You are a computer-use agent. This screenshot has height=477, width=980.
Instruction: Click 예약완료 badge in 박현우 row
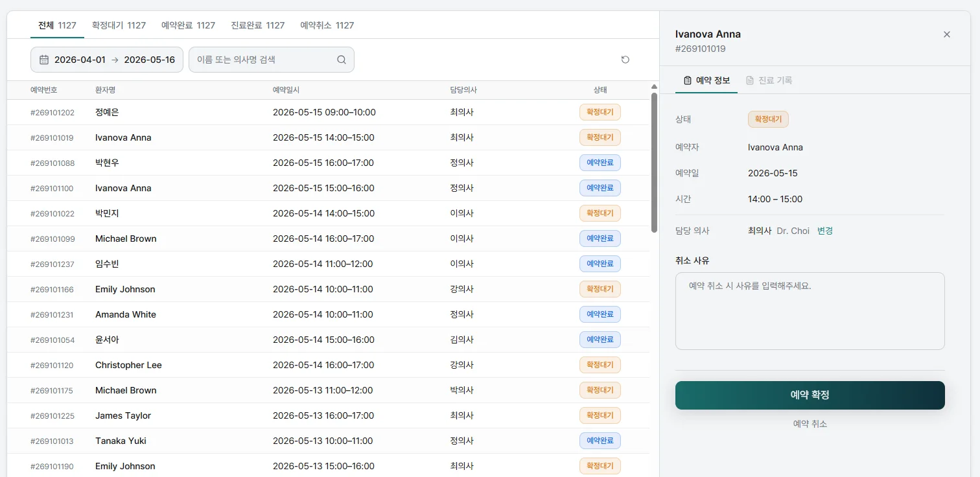point(600,163)
